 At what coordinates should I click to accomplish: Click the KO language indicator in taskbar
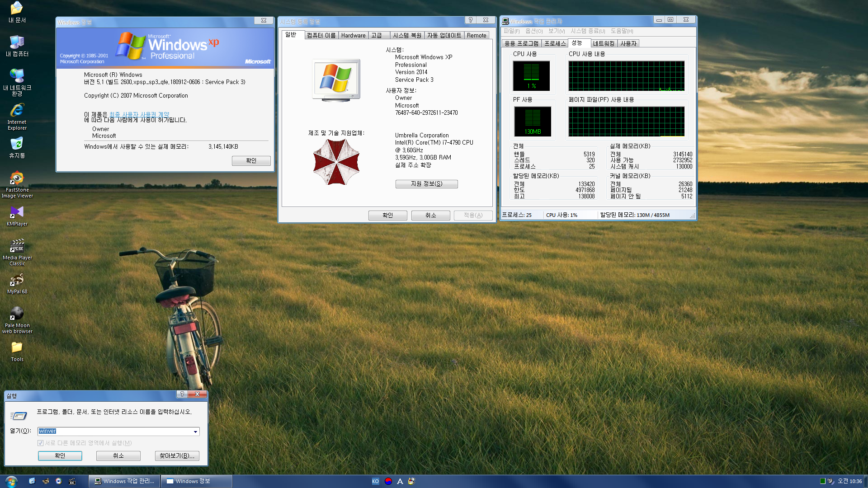tap(375, 481)
